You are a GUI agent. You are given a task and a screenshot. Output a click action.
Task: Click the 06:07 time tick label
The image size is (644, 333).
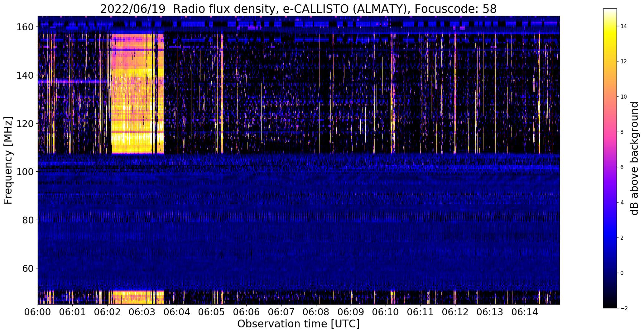pos(281,312)
